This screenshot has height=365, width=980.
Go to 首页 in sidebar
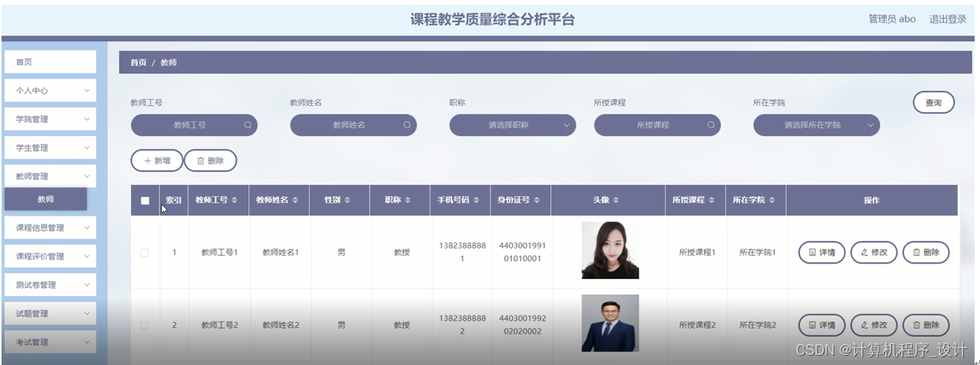[x=50, y=62]
